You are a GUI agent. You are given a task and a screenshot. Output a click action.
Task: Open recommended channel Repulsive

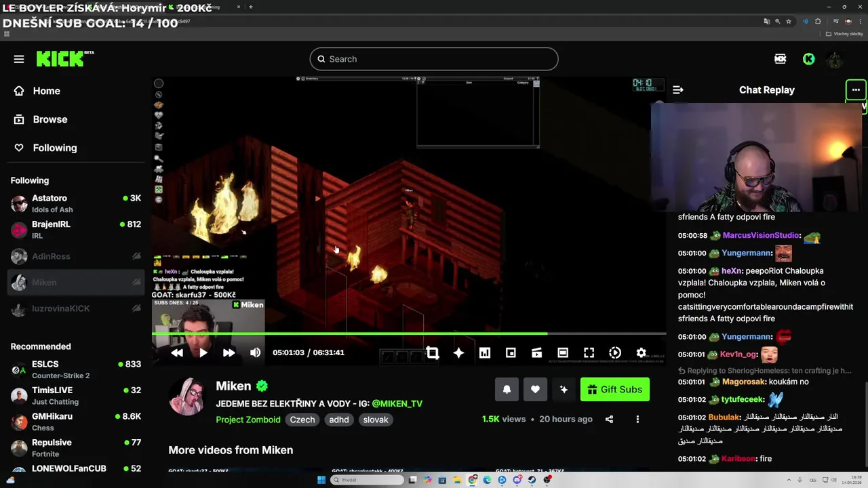(x=76, y=448)
